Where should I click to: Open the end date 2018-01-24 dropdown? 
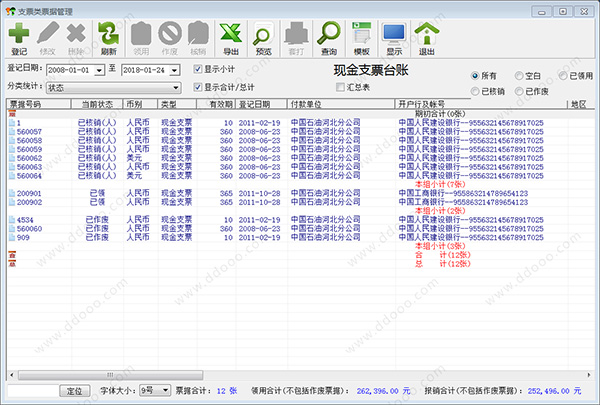click(x=174, y=70)
